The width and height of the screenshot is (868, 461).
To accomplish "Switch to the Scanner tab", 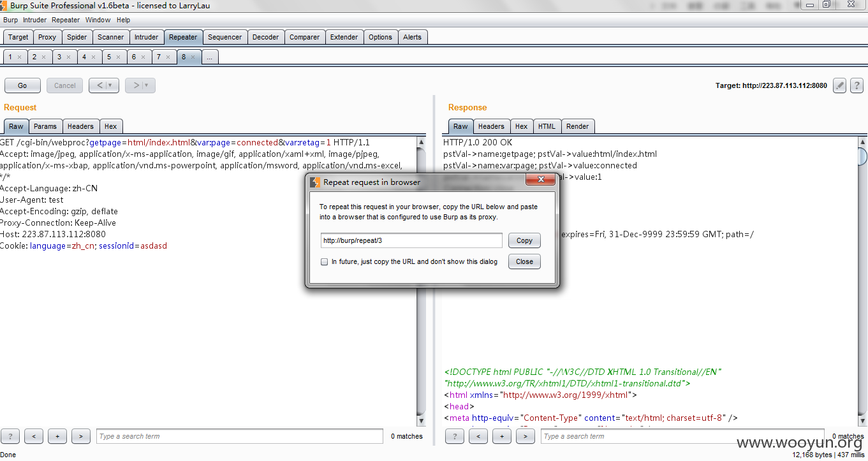I will pos(111,37).
